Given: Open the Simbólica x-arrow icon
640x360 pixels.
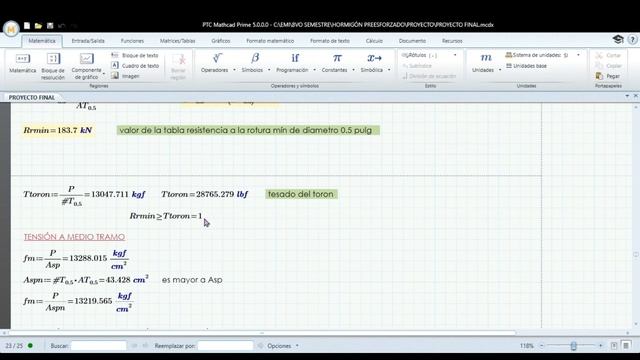Looking at the screenshot, I should (374, 58).
